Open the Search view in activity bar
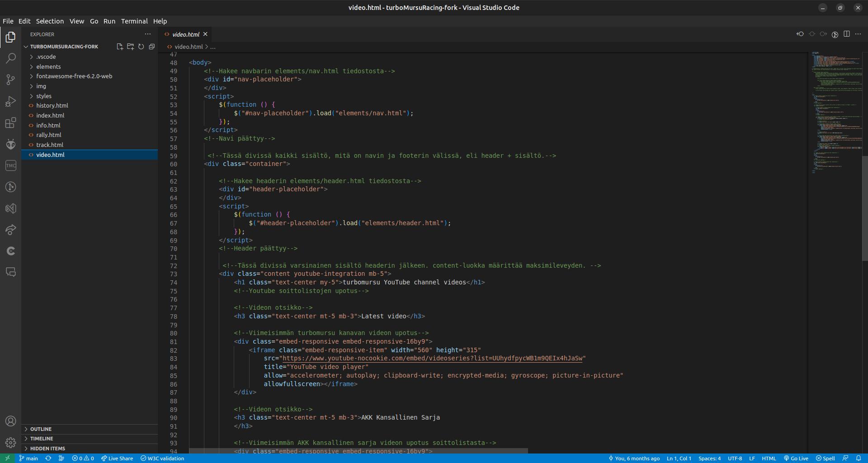 [x=10, y=58]
